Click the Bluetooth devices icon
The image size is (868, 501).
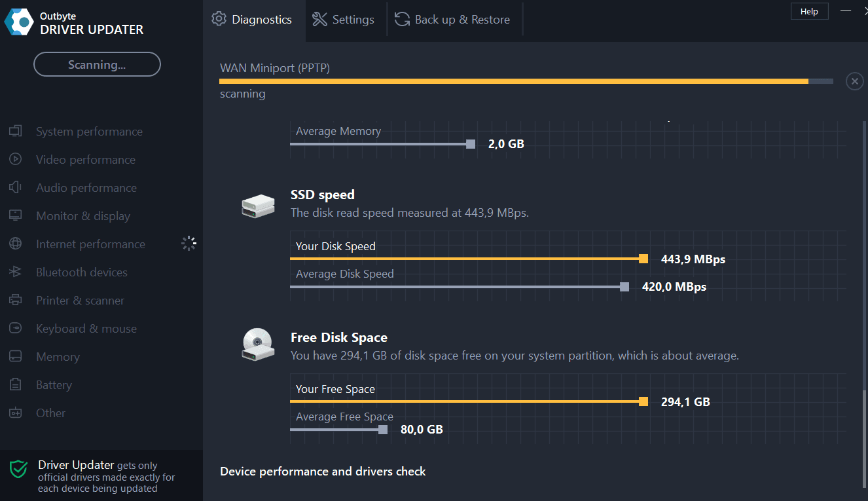click(16, 272)
